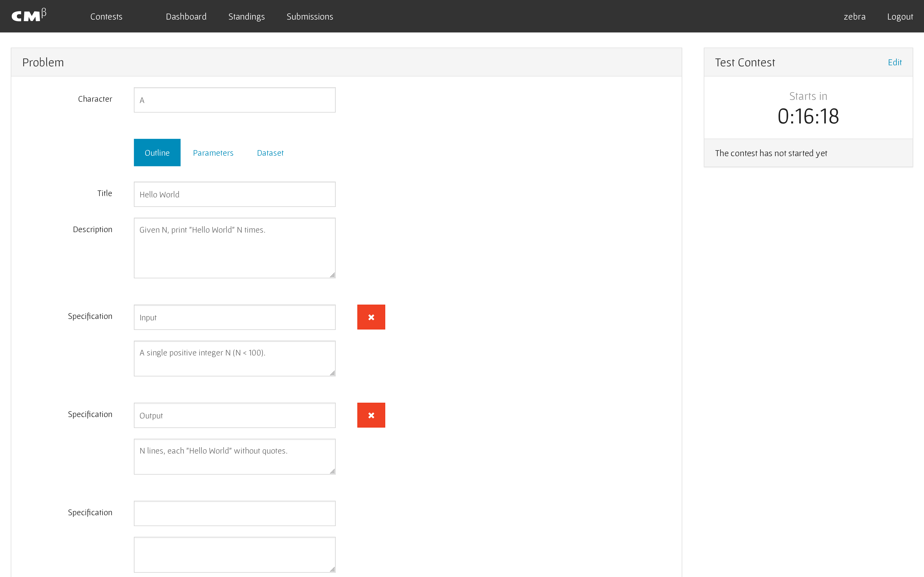Open the zebra user profile
924x577 pixels.
854,16
